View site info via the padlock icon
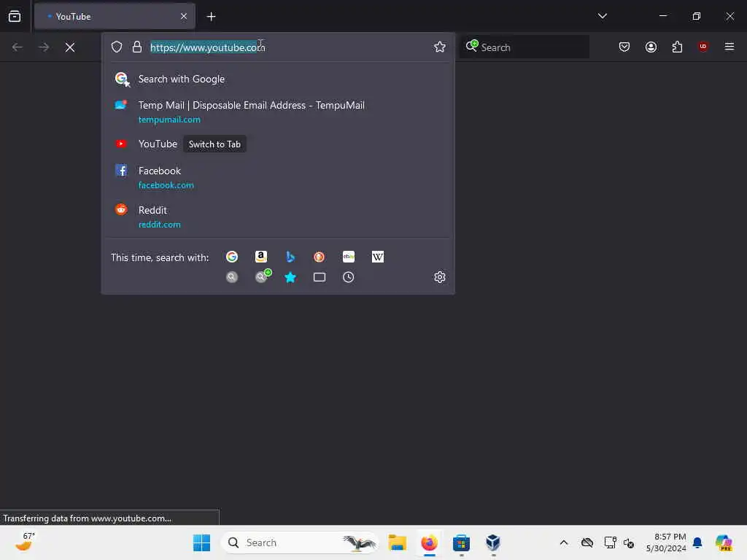This screenshot has height=560, width=747. 137,47
